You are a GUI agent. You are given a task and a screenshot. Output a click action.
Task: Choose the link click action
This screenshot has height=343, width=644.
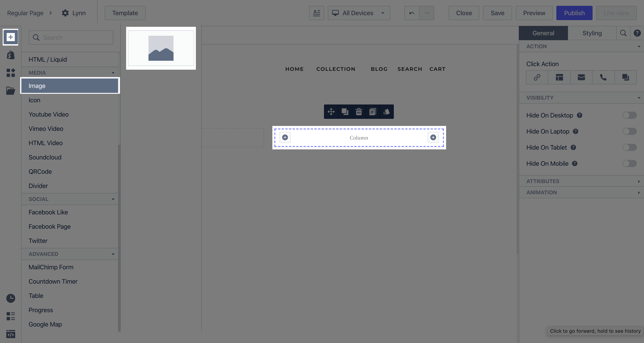(537, 77)
